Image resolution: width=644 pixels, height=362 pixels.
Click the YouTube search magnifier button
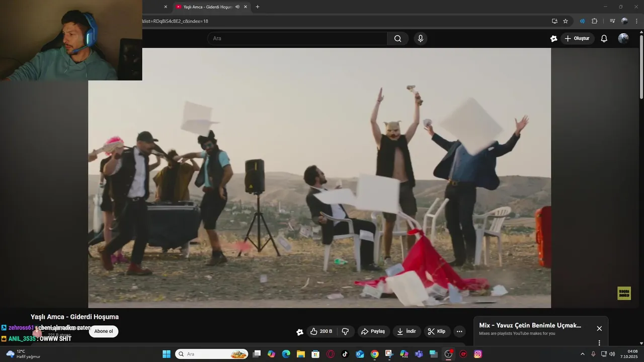tap(397, 39)
